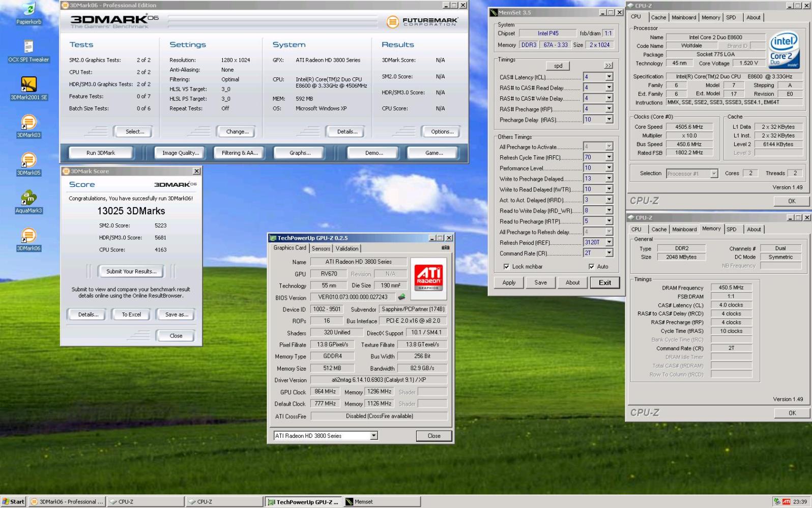
Task: Click the GPU-Z screenshot camera icon
Action: [445, 248]
